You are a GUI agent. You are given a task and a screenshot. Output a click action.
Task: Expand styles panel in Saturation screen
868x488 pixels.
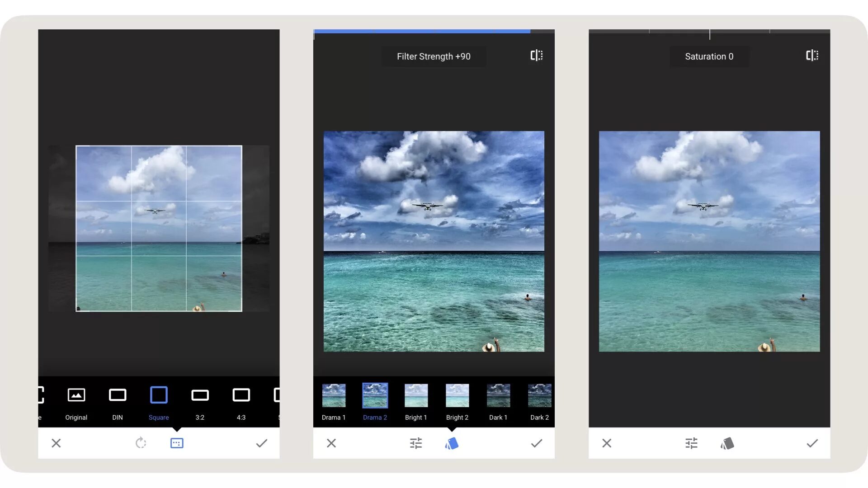pyautogui.click(x=727, y=443)
